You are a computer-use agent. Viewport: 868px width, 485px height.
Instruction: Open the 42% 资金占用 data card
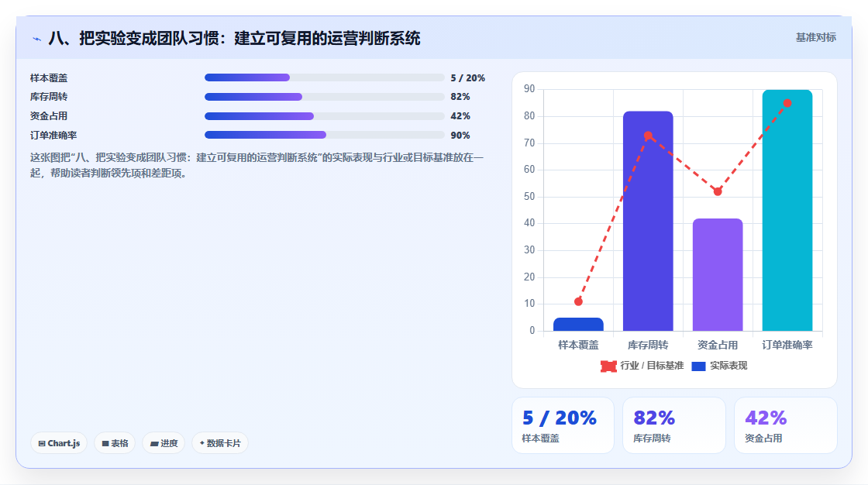click(x=786, y=425)
